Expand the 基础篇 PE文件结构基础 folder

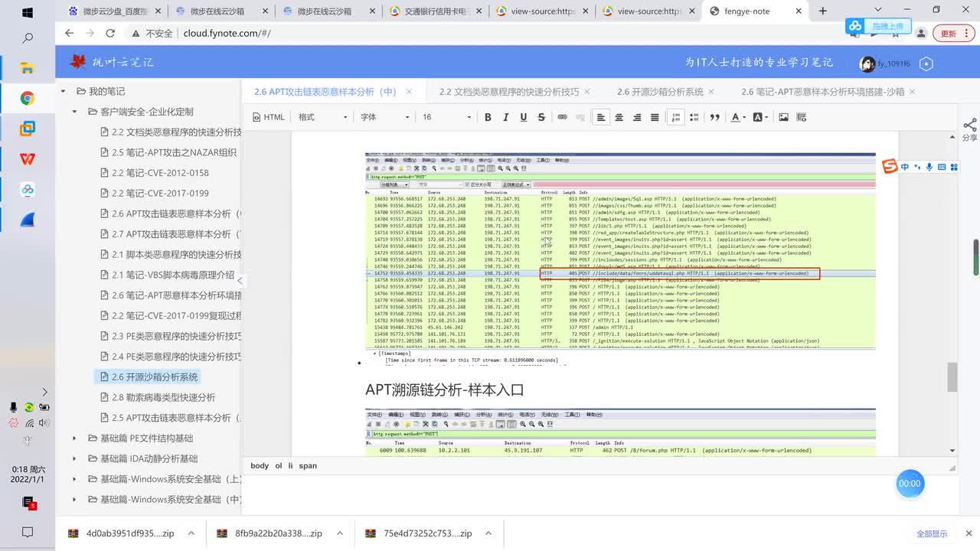pos(74,439)
